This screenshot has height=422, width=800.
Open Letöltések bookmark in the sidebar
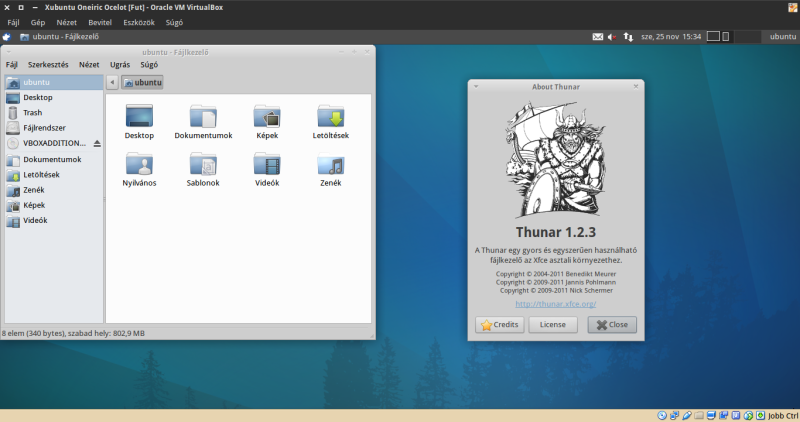pyautogui.click(x=54, y=175)
